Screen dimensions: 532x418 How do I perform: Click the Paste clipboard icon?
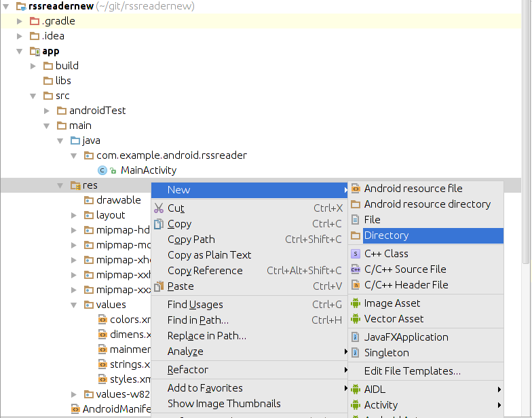coord(159,286)
